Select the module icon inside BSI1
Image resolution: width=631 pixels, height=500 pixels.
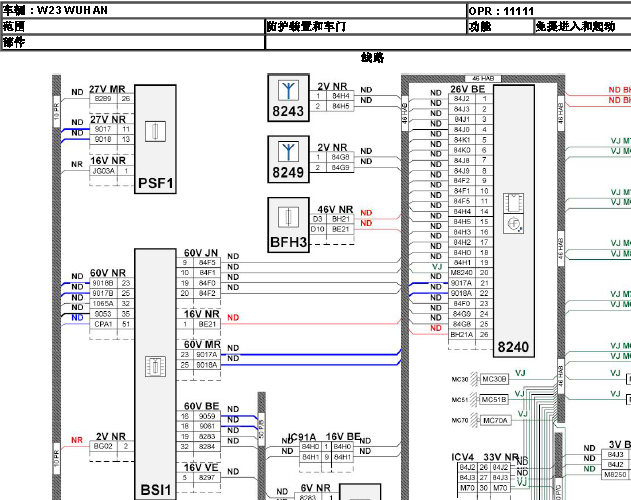tap(155, 366)
